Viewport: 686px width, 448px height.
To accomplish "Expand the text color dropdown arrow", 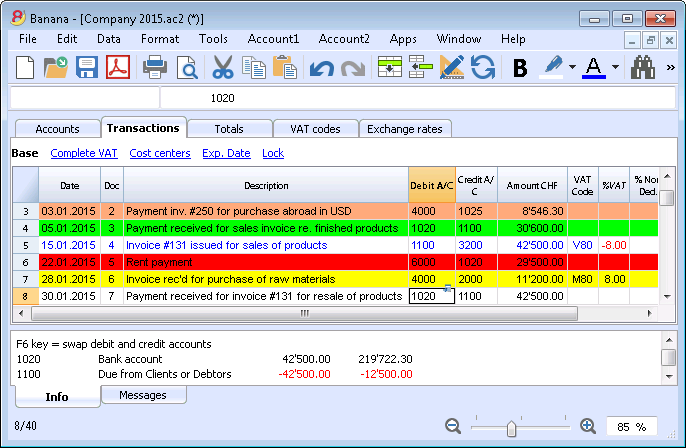I will point(615,67).
